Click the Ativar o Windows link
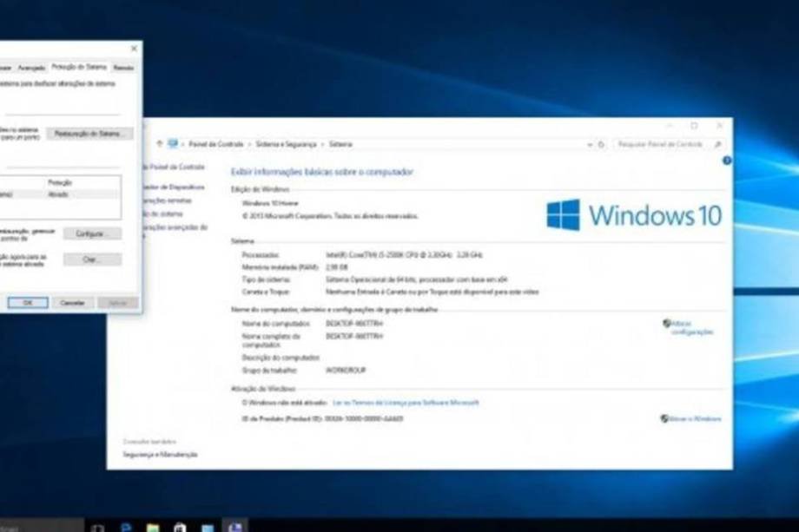 (x=695, y=419)
